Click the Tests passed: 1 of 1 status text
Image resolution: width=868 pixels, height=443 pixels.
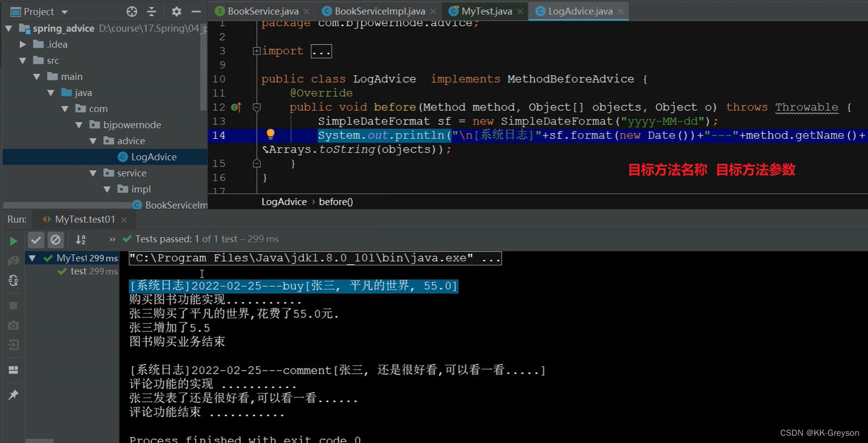[x=207, y=239]
